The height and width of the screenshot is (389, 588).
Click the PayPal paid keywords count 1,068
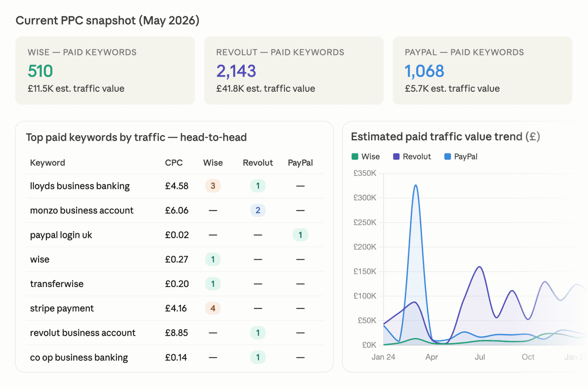[424, 71]
